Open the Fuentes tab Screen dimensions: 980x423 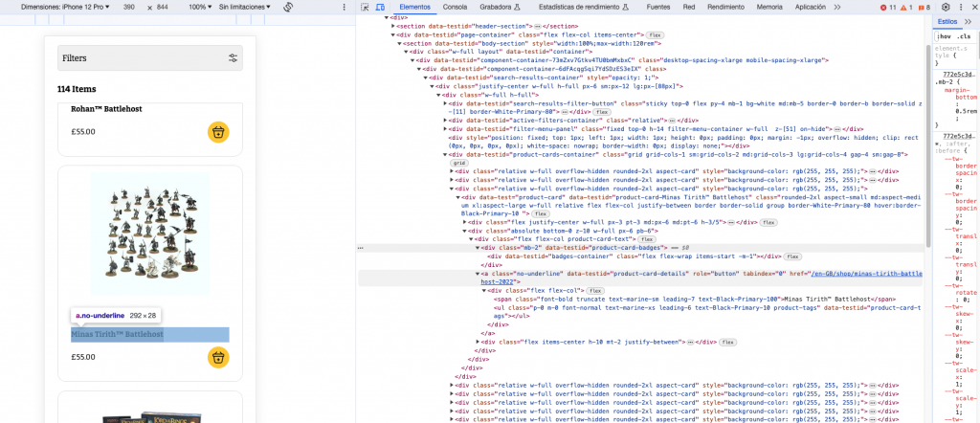pyautogui.click(x=658, y=7)
